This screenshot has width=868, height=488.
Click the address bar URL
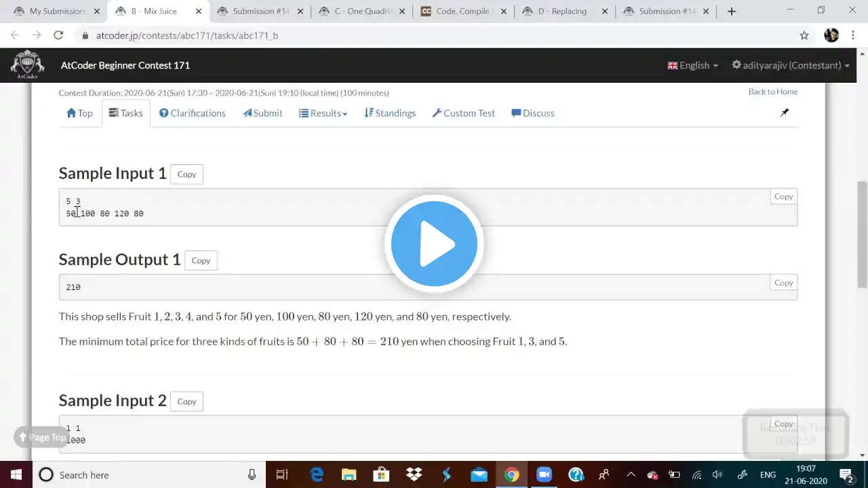coord(186,35)
